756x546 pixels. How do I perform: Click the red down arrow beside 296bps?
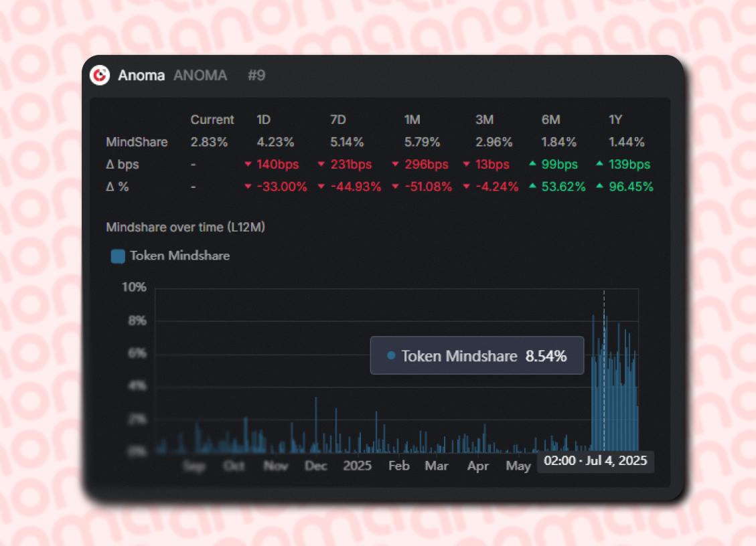point(395,165)
